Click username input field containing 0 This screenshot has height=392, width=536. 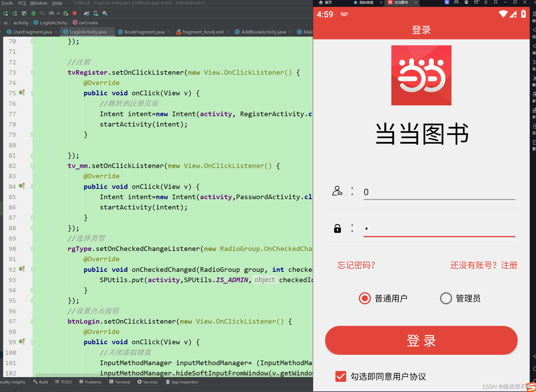point(439,192)
